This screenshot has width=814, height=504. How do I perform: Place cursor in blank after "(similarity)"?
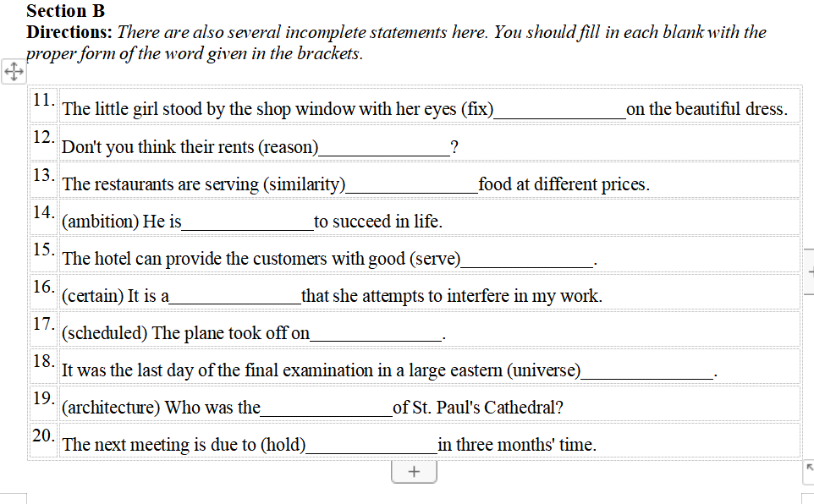[x=412, y=185]
